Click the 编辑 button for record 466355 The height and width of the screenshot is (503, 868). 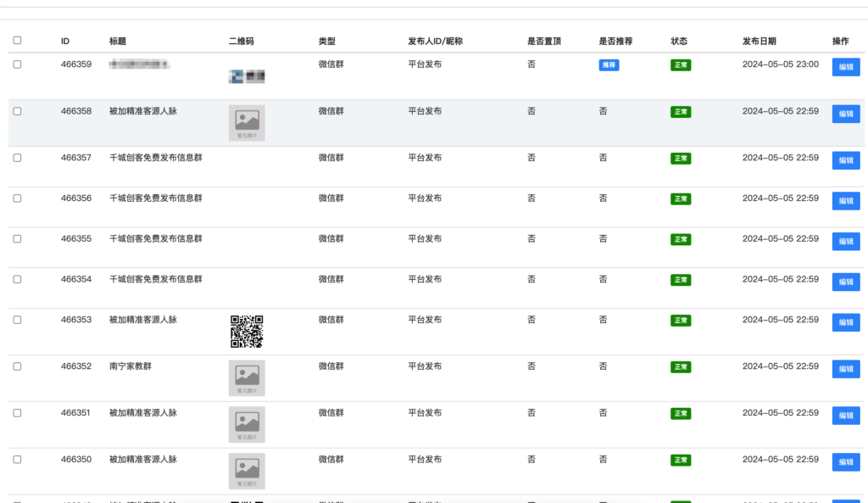click(845, 242)
